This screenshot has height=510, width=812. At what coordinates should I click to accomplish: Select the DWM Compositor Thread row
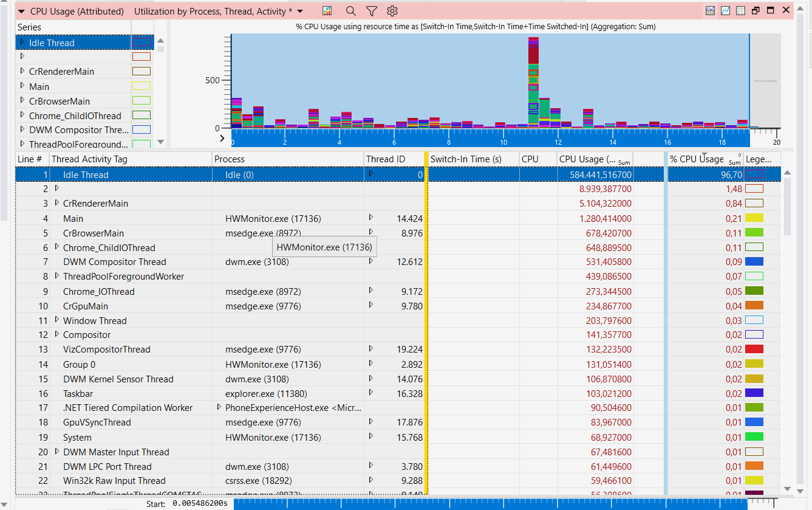click(x=398, y=262)
